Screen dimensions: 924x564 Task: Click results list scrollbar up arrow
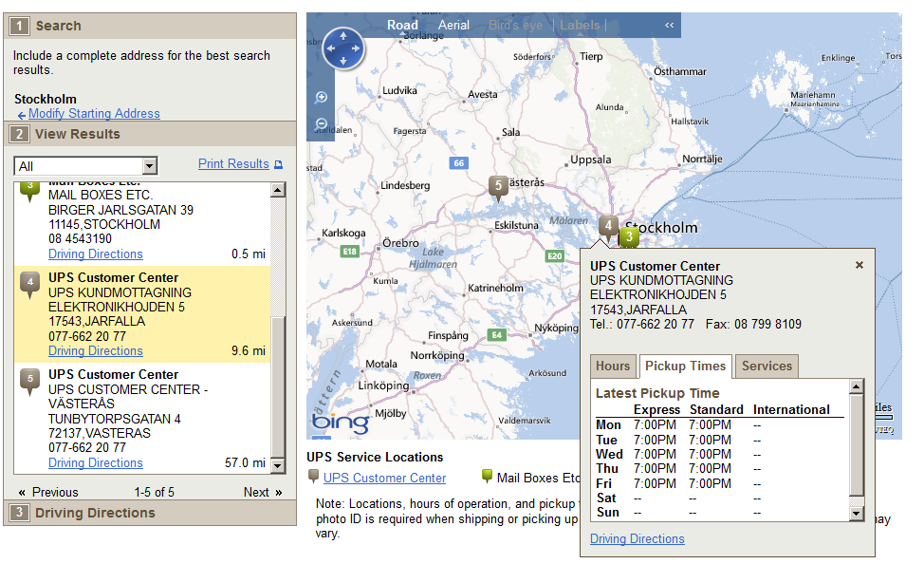278,190
